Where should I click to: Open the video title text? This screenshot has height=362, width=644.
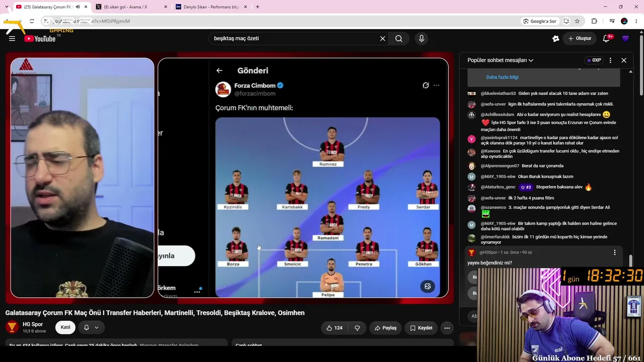pos(155,313)
